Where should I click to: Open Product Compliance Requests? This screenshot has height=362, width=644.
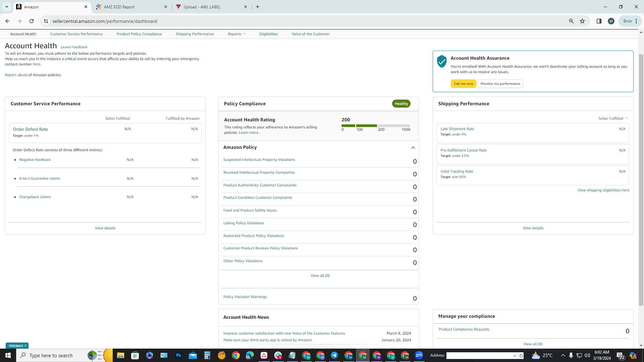pos(464,329)
